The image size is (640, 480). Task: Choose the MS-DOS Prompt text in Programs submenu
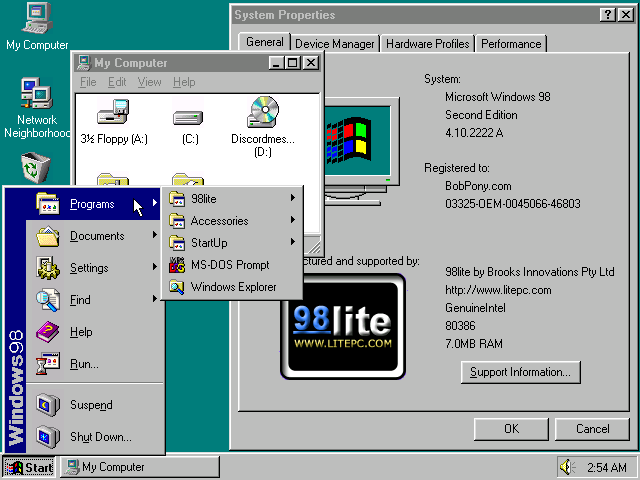click(x=230, y=265)
